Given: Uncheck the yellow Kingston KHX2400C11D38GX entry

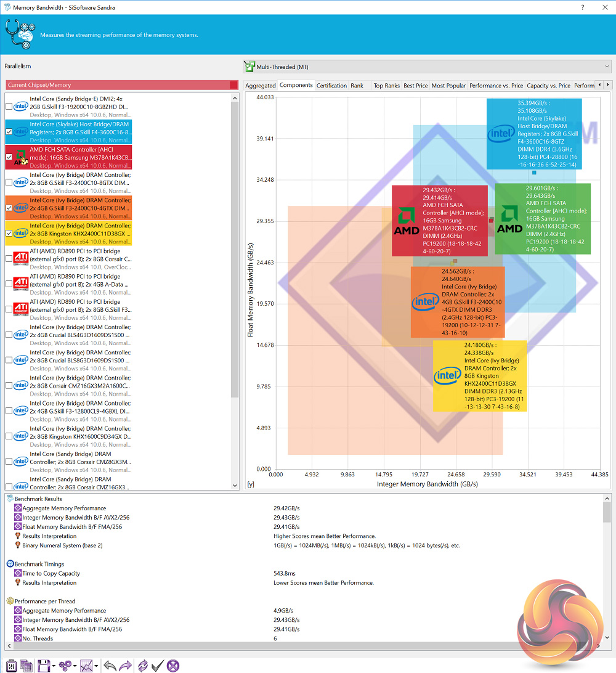Looking at the screenshot, I should 9,234.
